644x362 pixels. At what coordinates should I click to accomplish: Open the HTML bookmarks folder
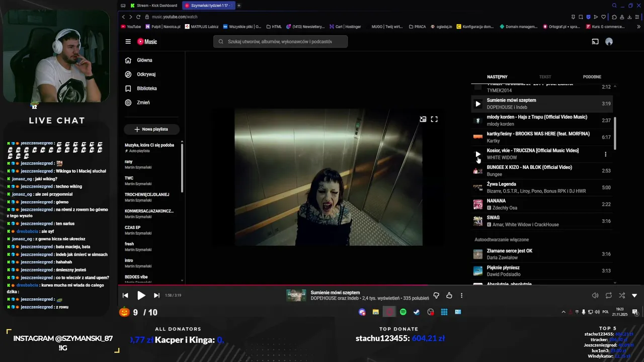[274, 27]
